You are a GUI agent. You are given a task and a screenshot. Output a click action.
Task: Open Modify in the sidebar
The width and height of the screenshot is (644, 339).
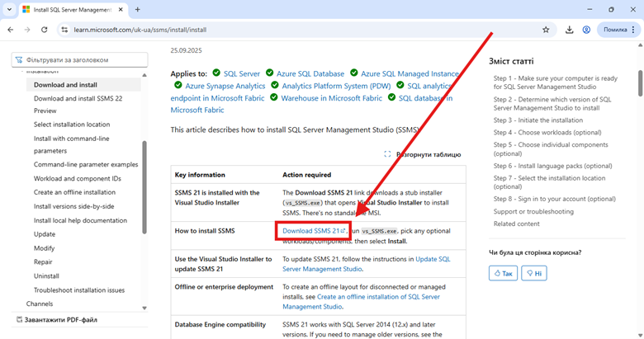coord(44,248)
